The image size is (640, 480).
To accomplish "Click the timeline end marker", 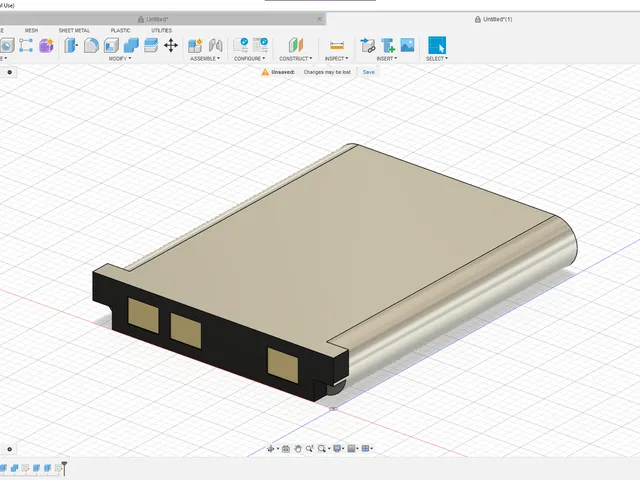I will 64,468.
